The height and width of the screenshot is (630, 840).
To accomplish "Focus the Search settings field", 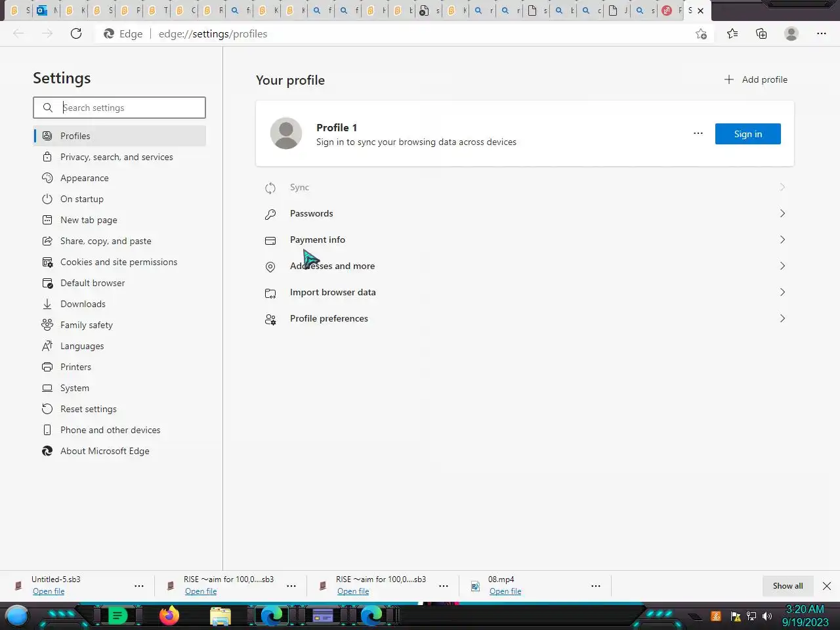I will coord(119,108).
